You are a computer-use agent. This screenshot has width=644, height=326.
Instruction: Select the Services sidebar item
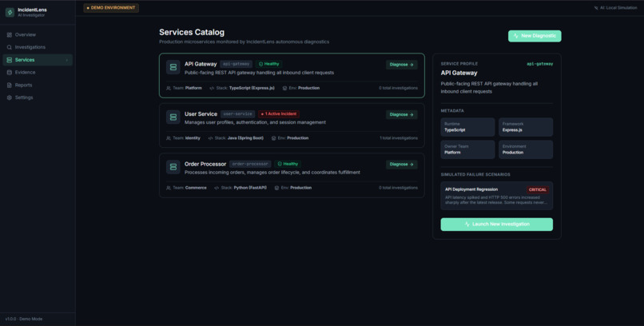coord(38,60)
